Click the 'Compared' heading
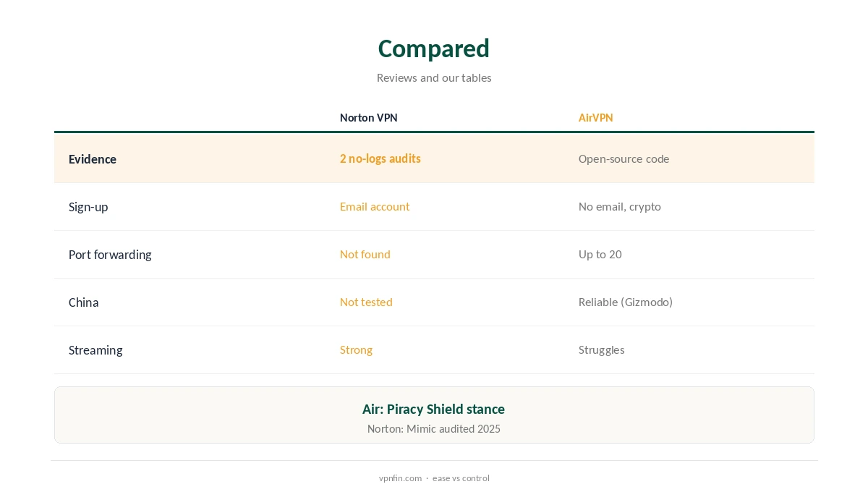 [x=434, y=48]
